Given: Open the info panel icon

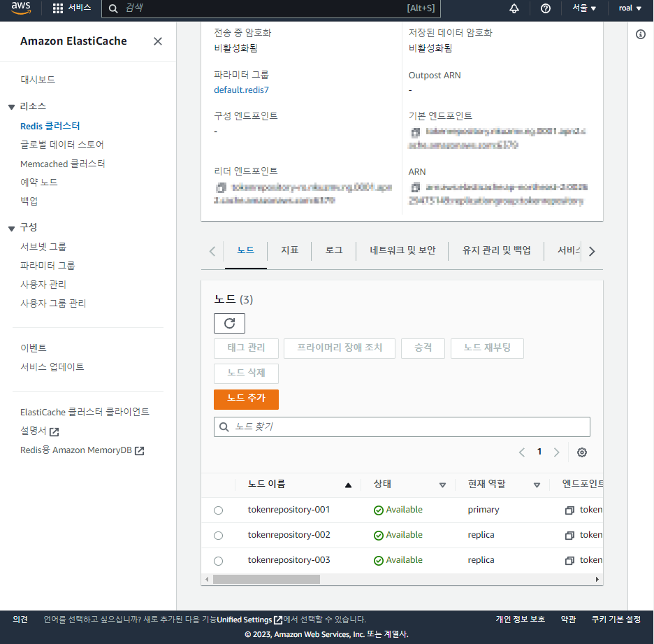Looking at the screenshot, I should pyautogui.click(x=640, y=34).
